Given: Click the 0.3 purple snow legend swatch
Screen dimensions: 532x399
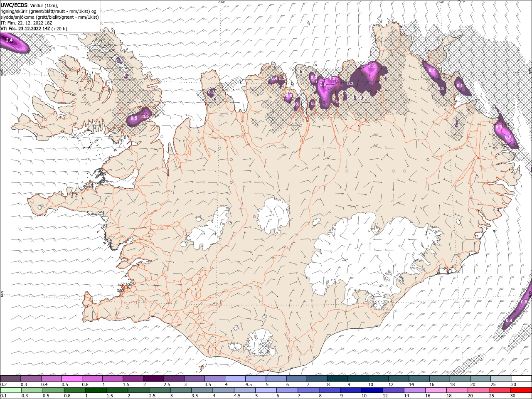Looking at the screenshot, I should (x=31, y=378).
